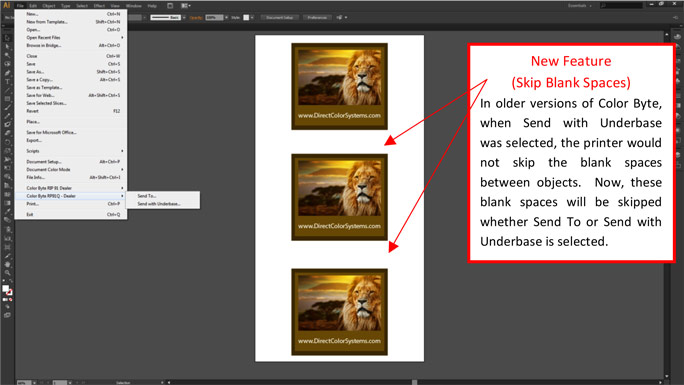Choose File Info... from File menu

tap(71, 177)
